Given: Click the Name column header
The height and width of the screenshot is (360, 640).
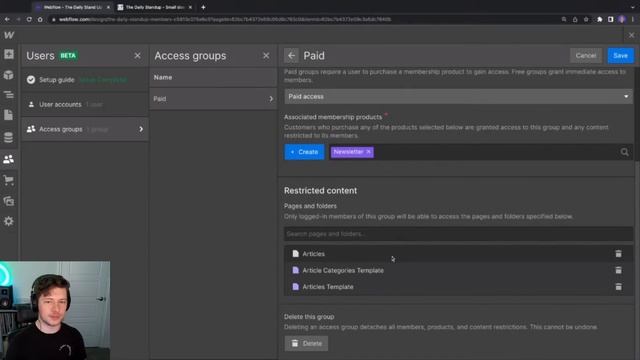Looking at the screenshot, I should pyautogui.click(x=163, y=77).
